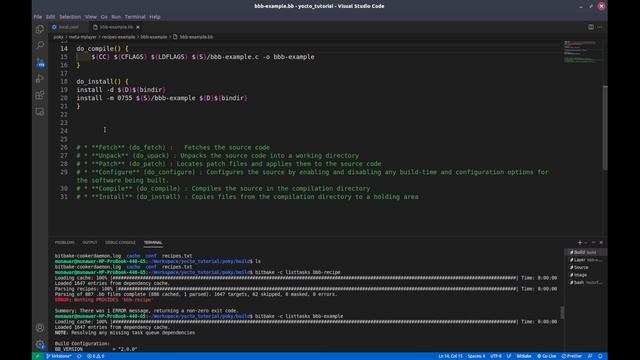Change file encoding via UTF-8
The width and height of the screenshot is (640, 360).
click(496, 356)
